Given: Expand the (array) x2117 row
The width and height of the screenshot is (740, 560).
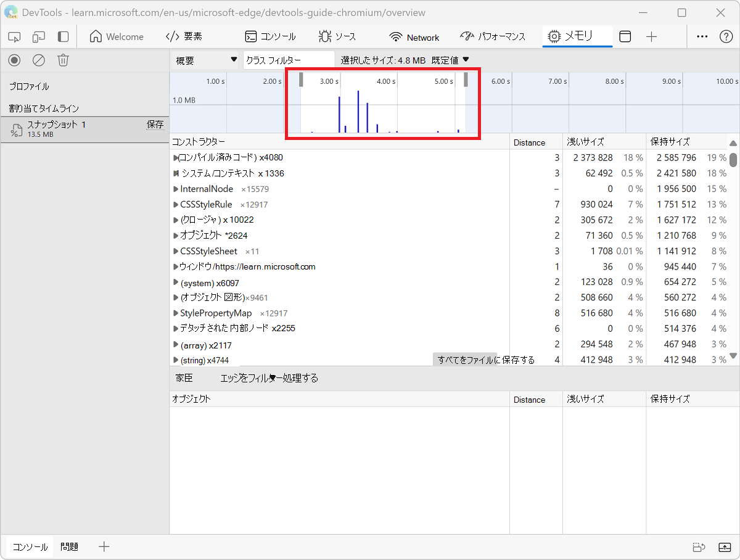Looking at the screenshot, I should (176, 345).
